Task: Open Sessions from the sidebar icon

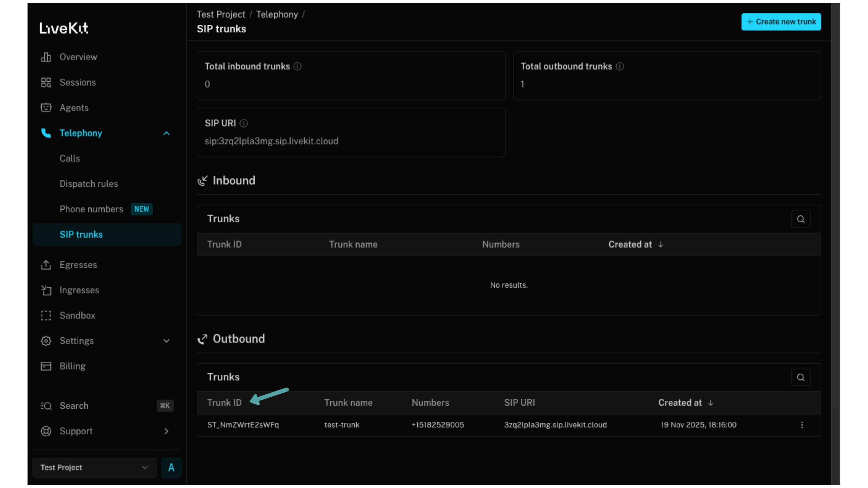Action: tap(46, 82)
